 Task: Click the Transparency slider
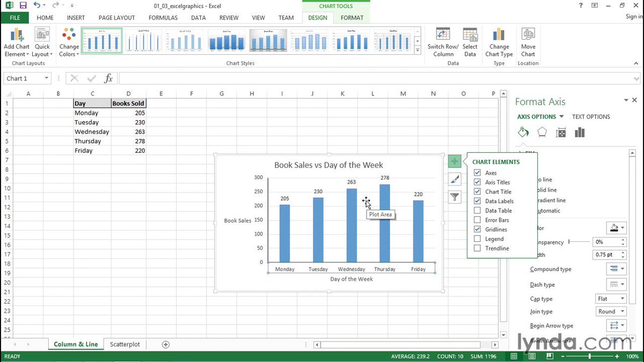coord(578,242)
